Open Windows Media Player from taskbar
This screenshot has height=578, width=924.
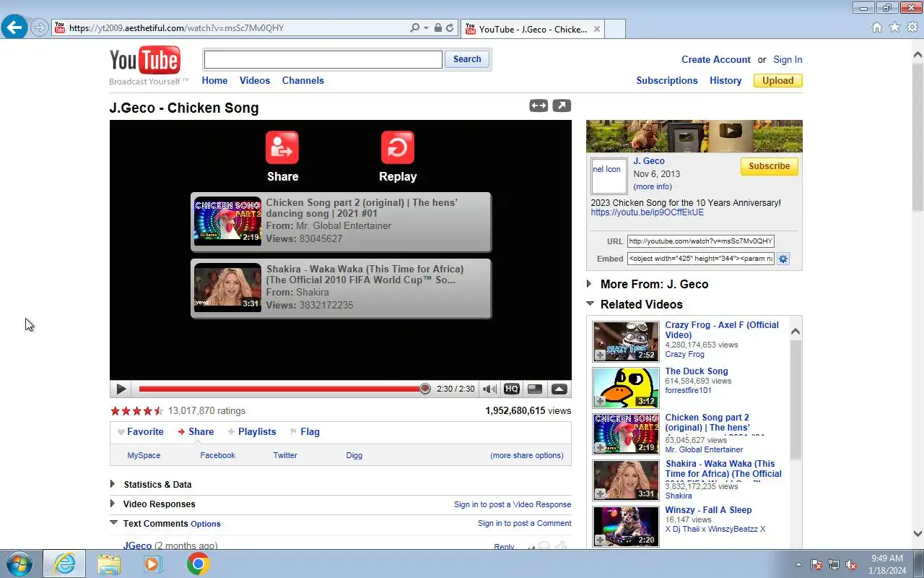[x=153, y=564]
